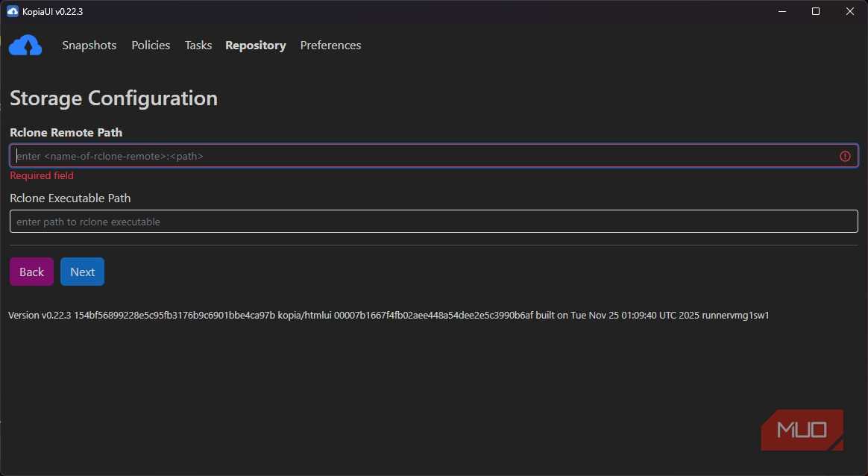Maximize the KopiaUI window
Image resolution: width=868 pixels, height=476 pixels.
815,11
